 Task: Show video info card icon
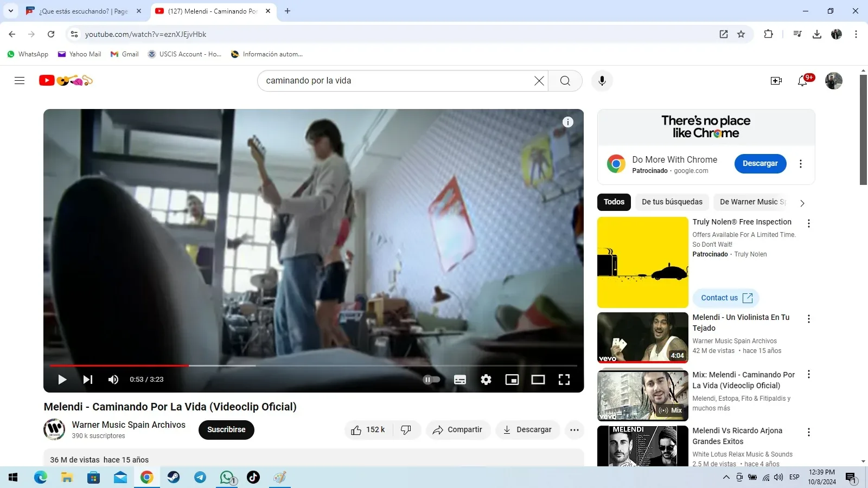coord(567,122)
